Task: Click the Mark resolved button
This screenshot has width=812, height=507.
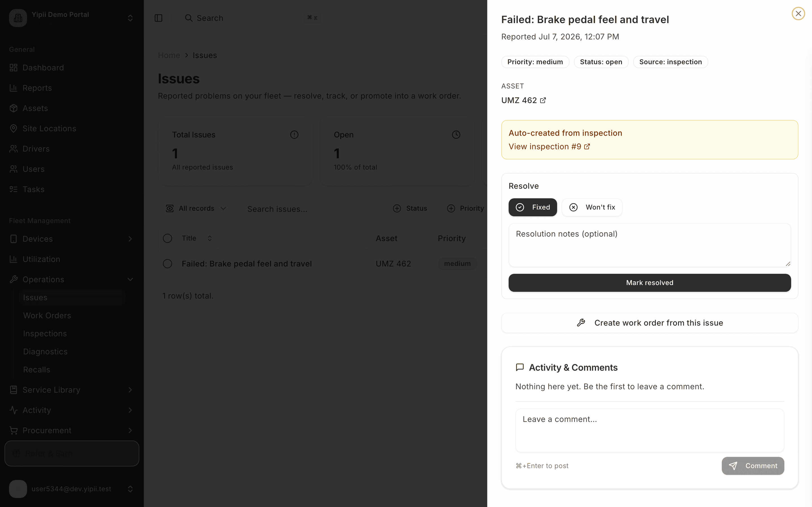Action: pos(650,283)
